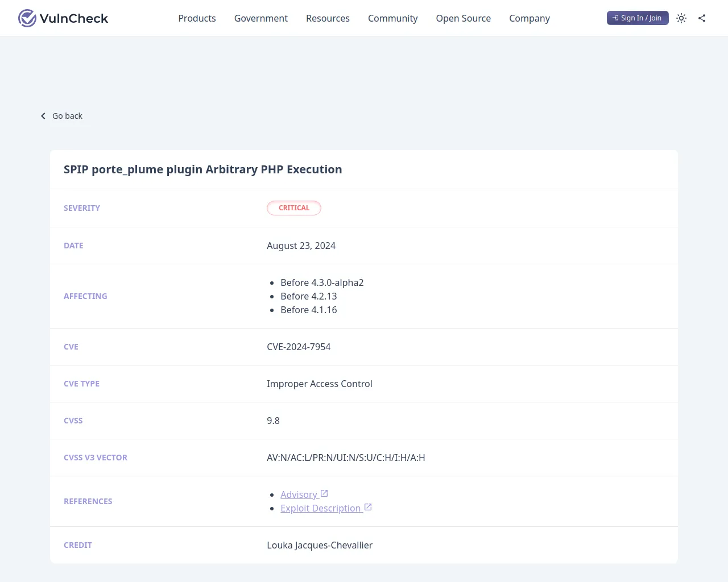Select the CVE-2024-7954 identifier
Viewport: 728px width, 582px height.
coord(299,347)
